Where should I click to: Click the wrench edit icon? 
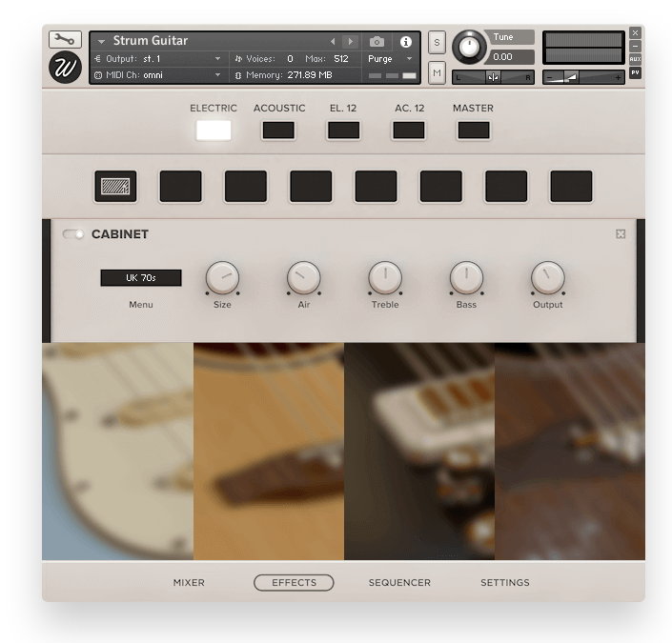(65, 39)
